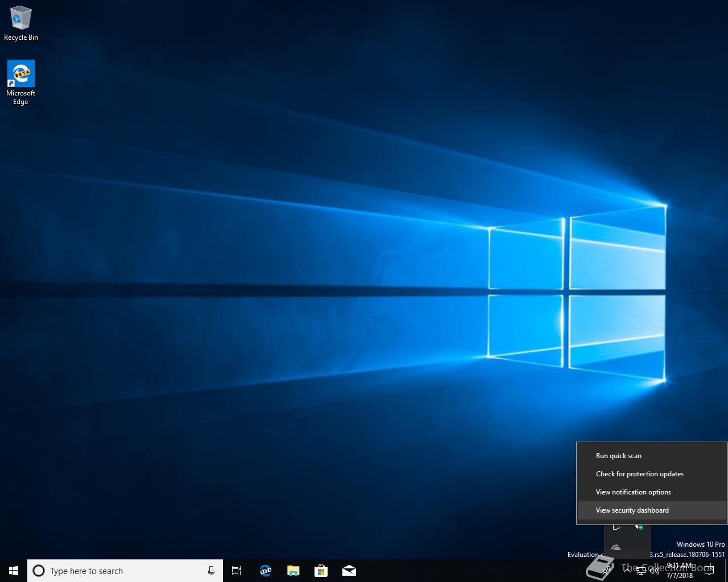Screen dimensions: 728x582
Task: Click the Type here to search box
Action: tap(125, 571)
